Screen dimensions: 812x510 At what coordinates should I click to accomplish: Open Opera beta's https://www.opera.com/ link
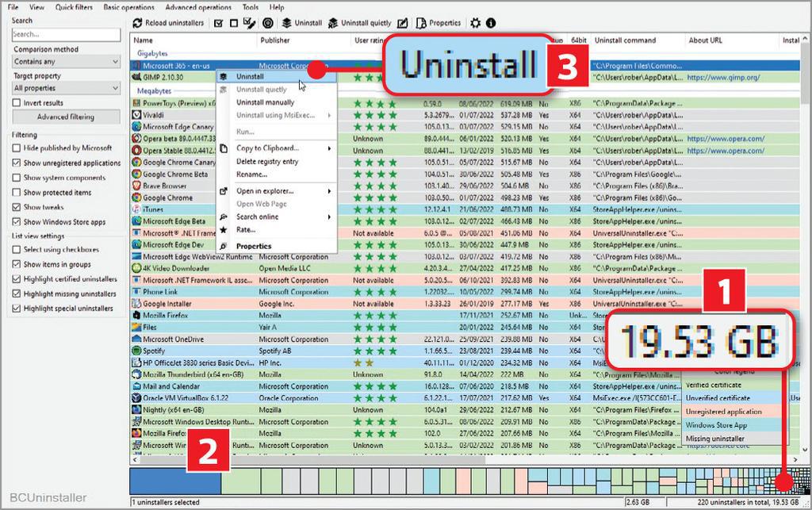point(726,139)
